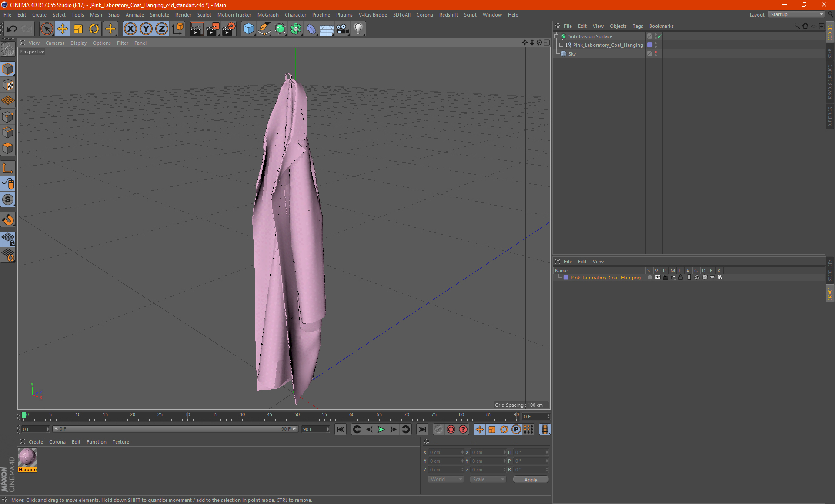835x504 pixels.
Task: Open the Scale mode dropdown
Action: 488,479
